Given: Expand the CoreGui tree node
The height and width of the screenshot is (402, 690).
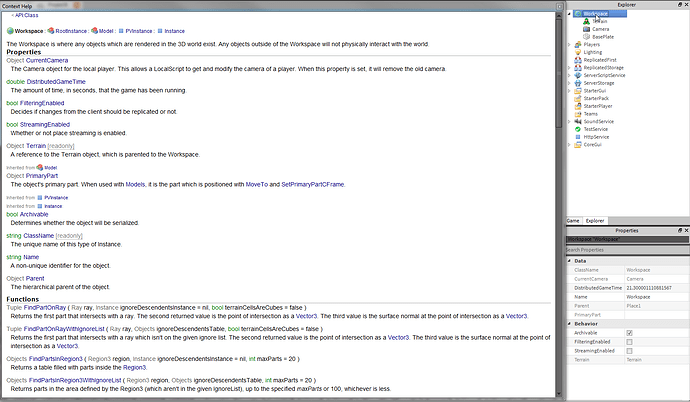Looking at the screenshot, I should pos(569,145).
